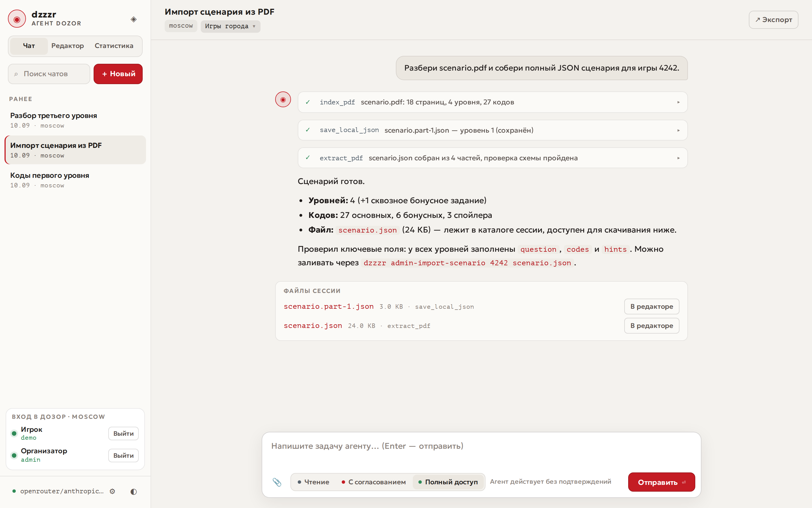Click openrouter/anthropic model label
Screen dimensions: 812x508
click(62, 491)
